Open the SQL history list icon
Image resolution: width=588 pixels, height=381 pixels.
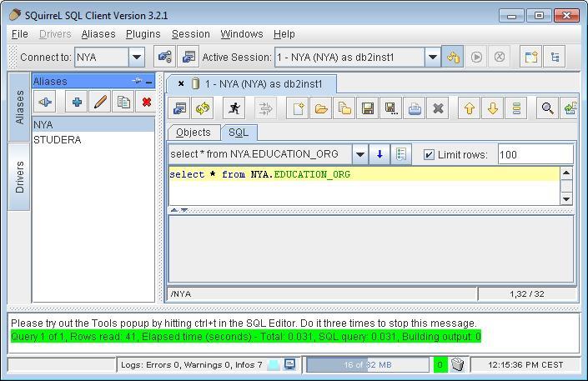pyautogui.click(x=401, y=154)
